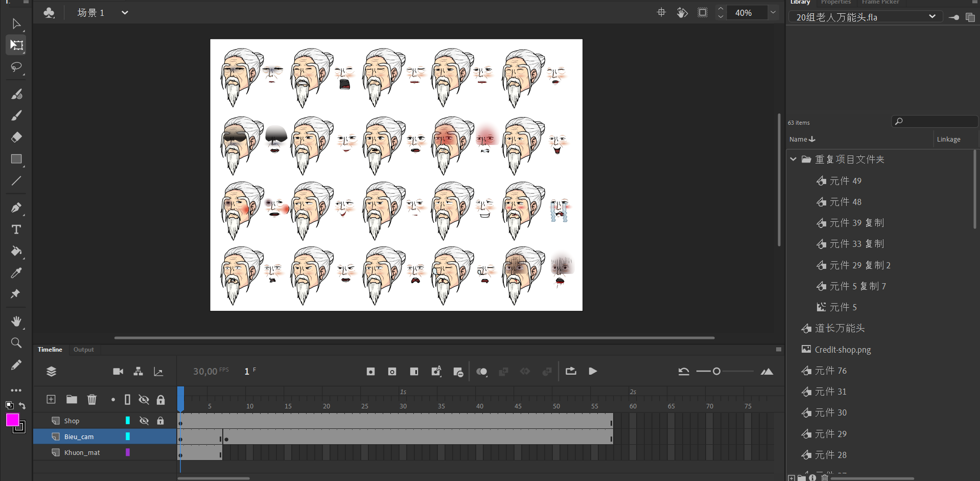This screenshot has width=980, height=481.
Task: Select the Eyedropper tool
Action: click(x=16, y=272)
